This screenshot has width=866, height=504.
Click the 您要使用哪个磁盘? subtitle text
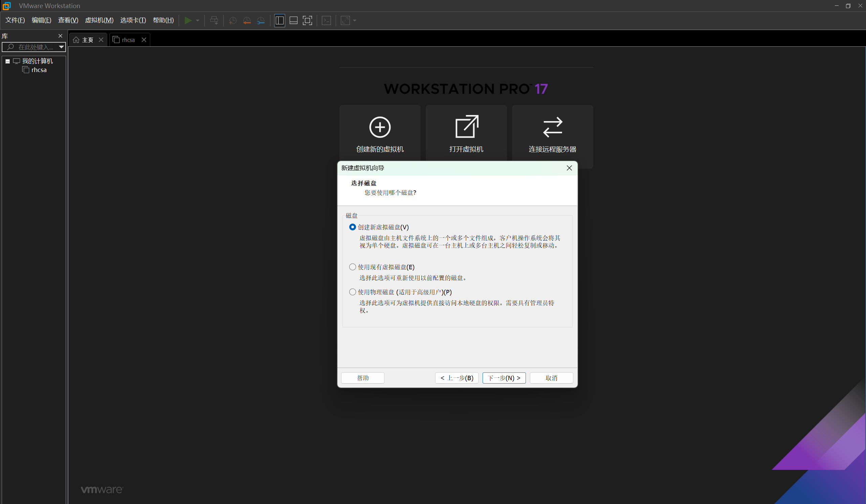pyautogui.click(x=391, y=193)
